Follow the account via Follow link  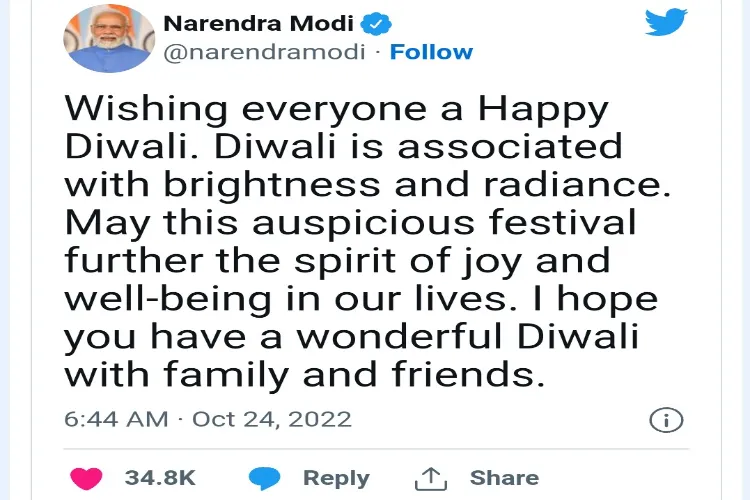(431, 52)
